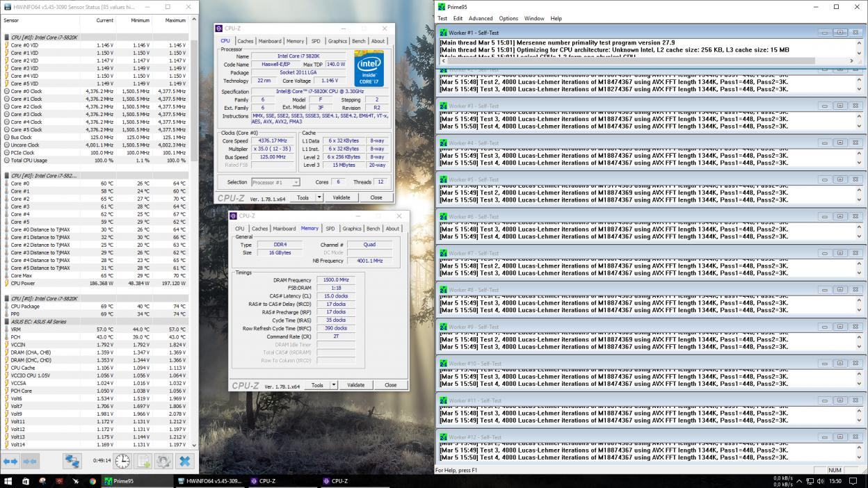
Task: Open the Advanced menu in Prime95
Action: pyautogui.click(x=481, y=19)
